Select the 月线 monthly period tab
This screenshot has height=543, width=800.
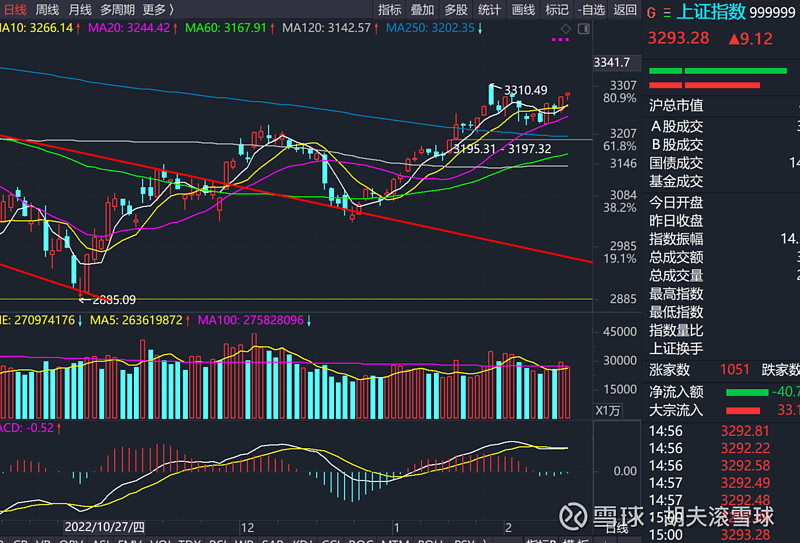80,10
